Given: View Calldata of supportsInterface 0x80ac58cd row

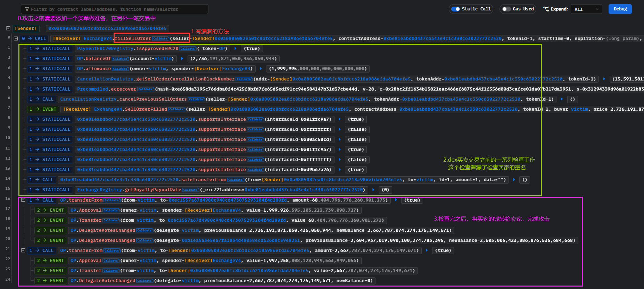Looking at the screenshot, I should tap(255, 139).
